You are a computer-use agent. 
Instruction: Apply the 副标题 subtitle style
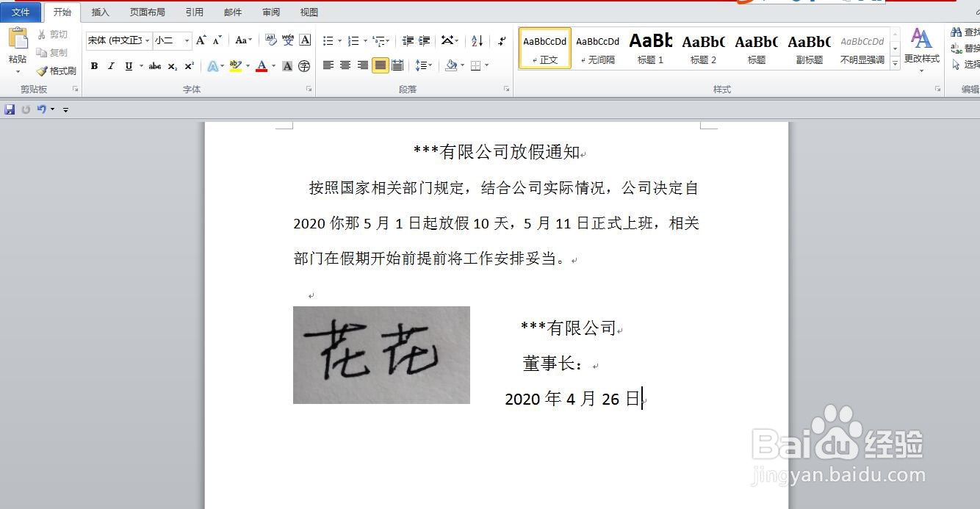point(809,48)
